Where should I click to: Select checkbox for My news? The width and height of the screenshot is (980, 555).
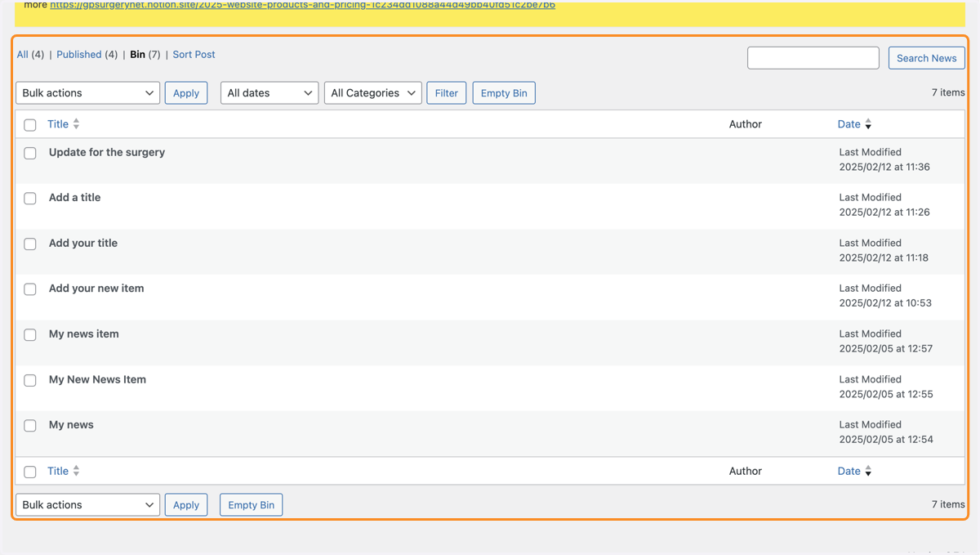(30, 426)
